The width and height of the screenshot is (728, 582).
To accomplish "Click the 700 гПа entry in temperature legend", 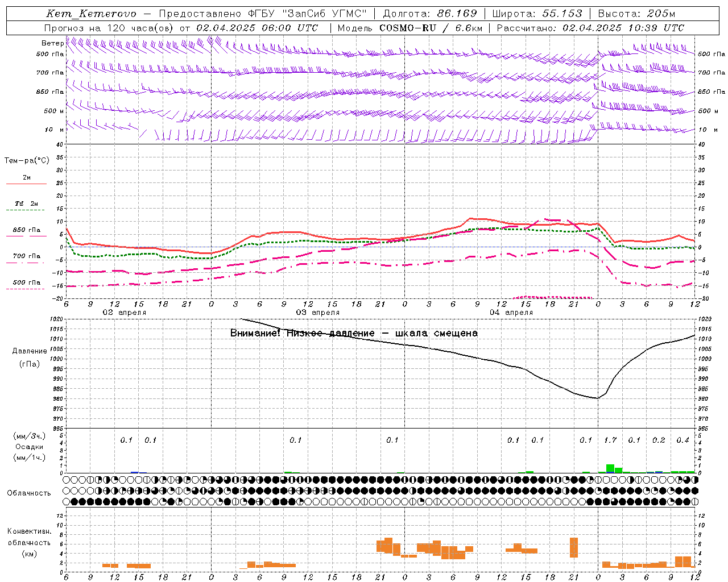I will point(26,256).
